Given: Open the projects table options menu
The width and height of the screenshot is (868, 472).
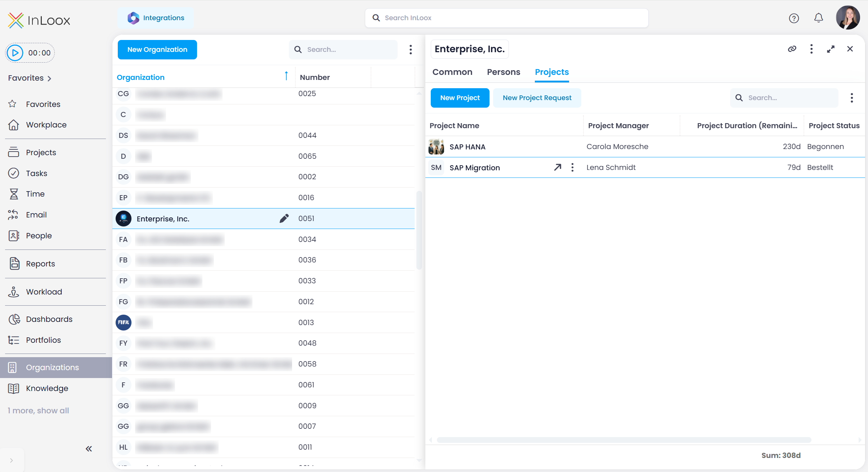Looking at the screenshot, I should 852,98.
